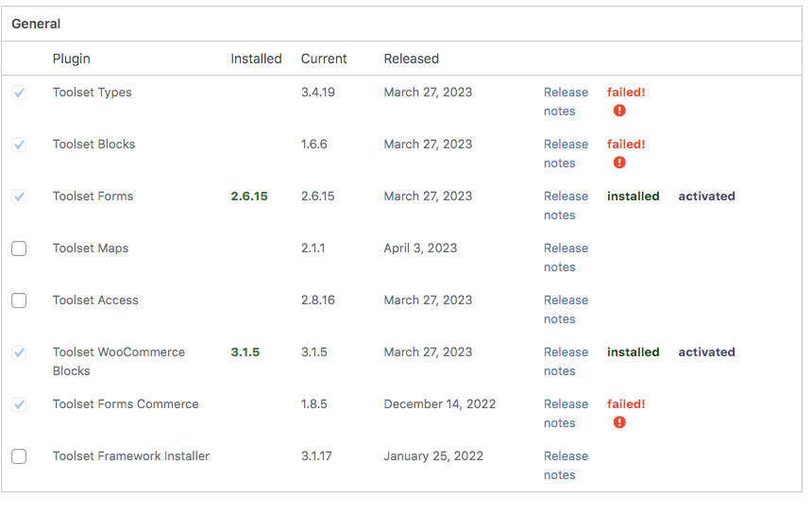The image size is (812, 515).
Task: Click current version 3.1.17
Action: click(x=316, y=455)
